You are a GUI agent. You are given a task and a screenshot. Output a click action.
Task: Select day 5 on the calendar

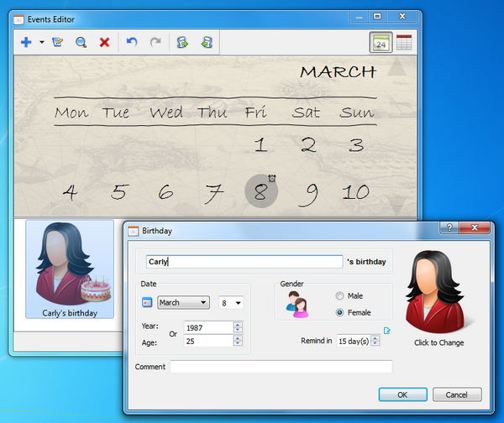119,191
